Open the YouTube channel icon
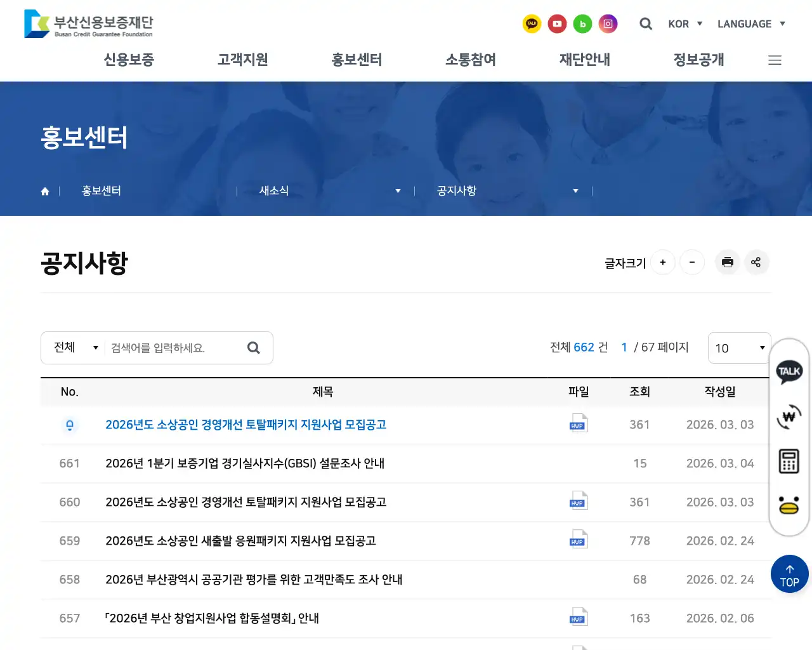812x650 pixels. point(557,24)
